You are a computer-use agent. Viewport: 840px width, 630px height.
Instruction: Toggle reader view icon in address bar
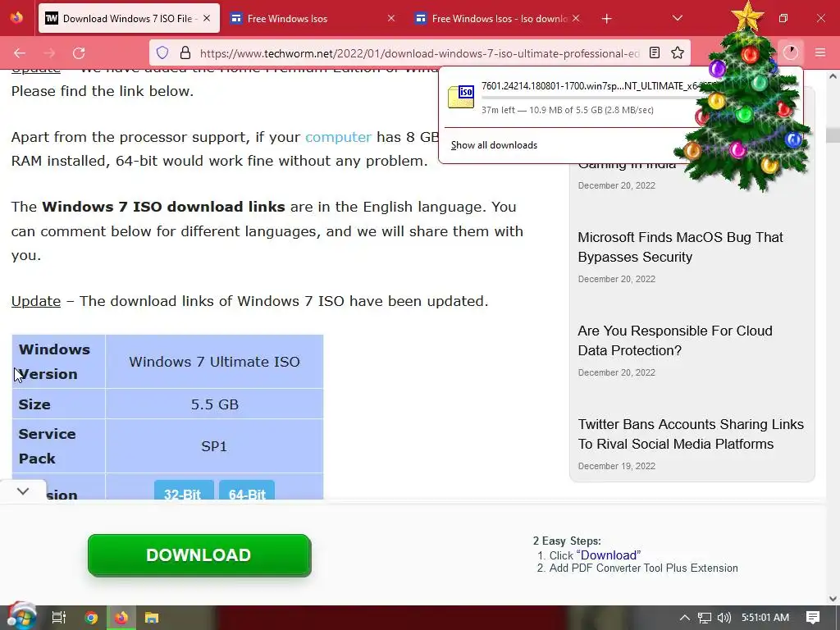(655, 52)
